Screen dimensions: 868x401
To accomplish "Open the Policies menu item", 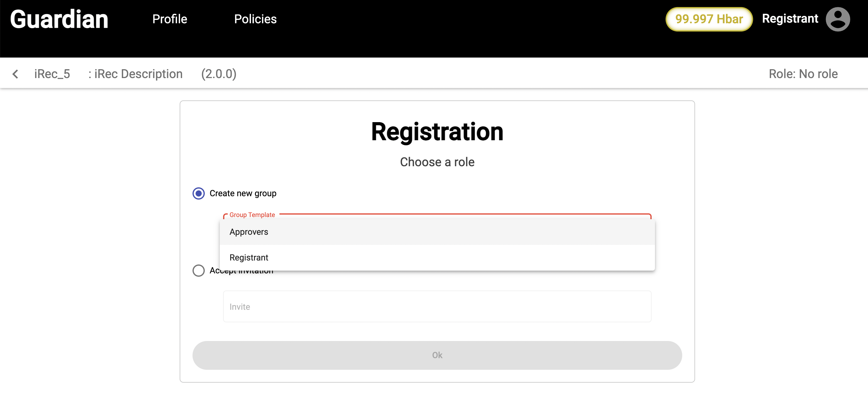I will click(255, 19).
